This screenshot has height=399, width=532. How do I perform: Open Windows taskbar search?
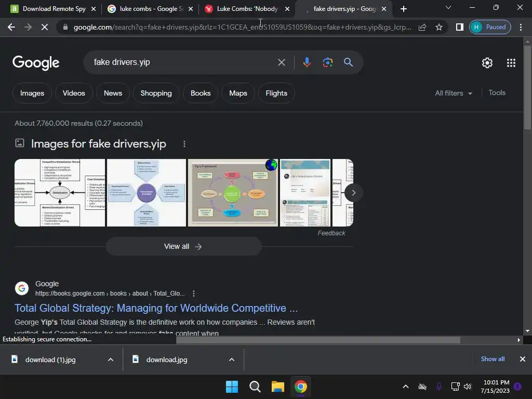coord(255,387)
